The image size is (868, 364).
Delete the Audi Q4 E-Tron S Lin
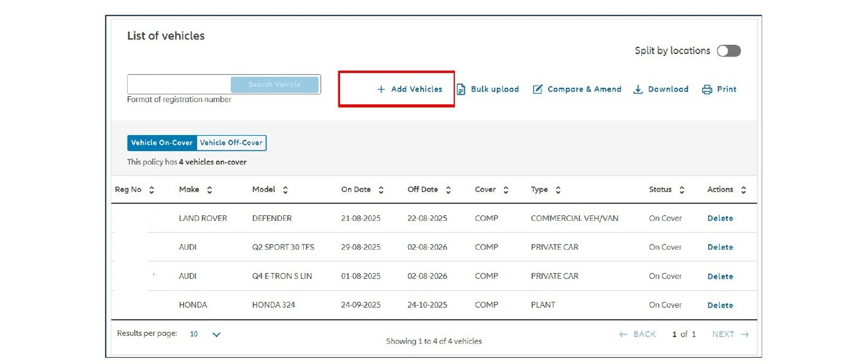point(720,277)
